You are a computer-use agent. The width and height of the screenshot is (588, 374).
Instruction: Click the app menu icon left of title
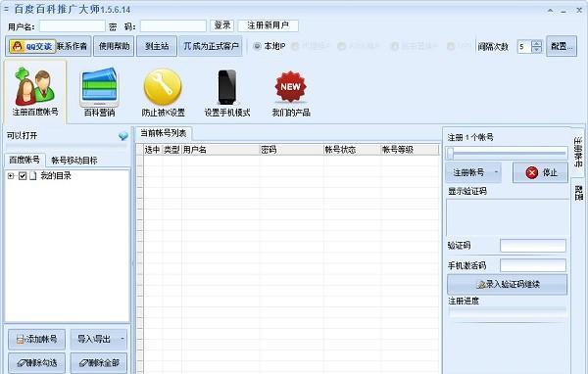click(6, 9)
